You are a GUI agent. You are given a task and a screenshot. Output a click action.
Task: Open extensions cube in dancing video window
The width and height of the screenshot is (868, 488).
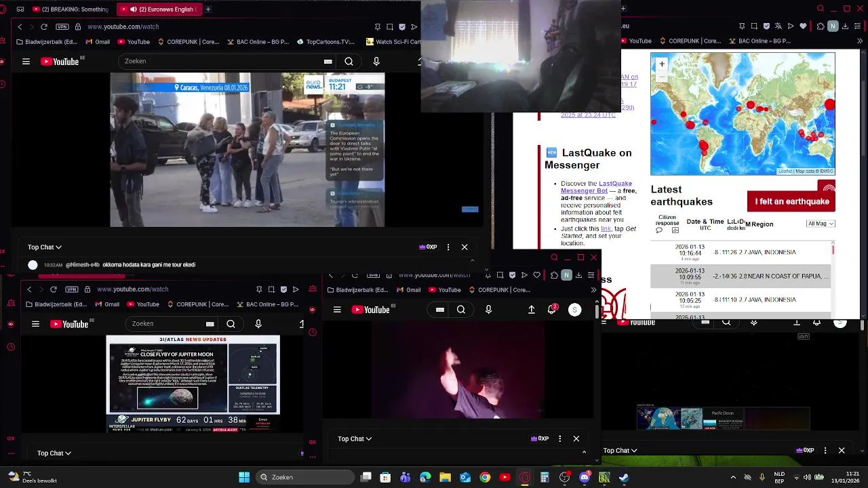point(554,275)
